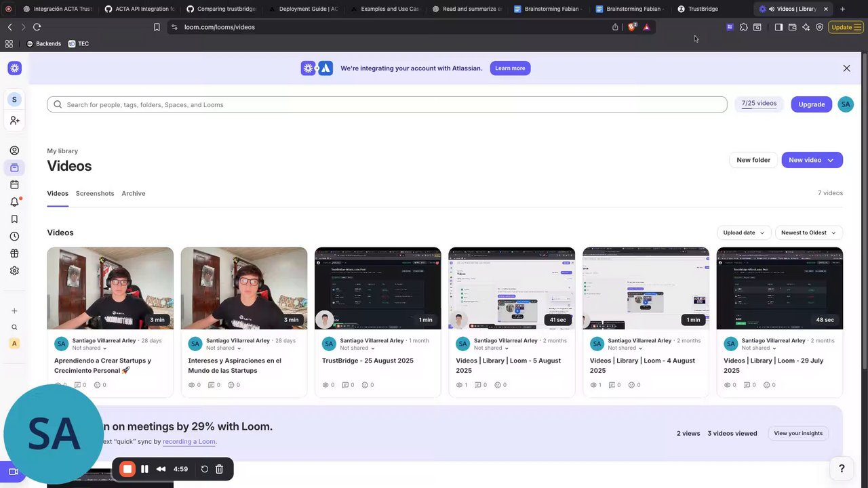Switch to Deployment Guide browser tab
This screenshot has height=488, width=868.
point(303,9)
